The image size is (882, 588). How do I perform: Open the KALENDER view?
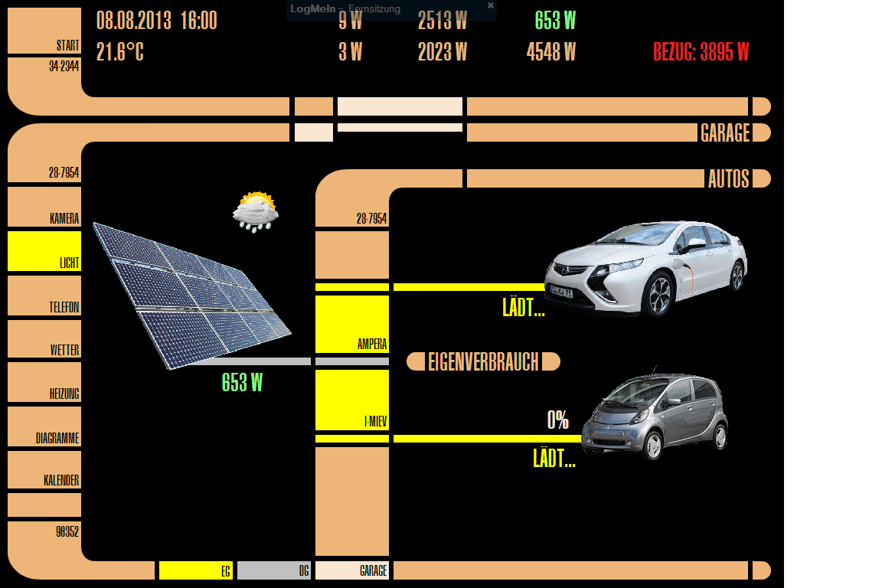(x=44, y=470)
